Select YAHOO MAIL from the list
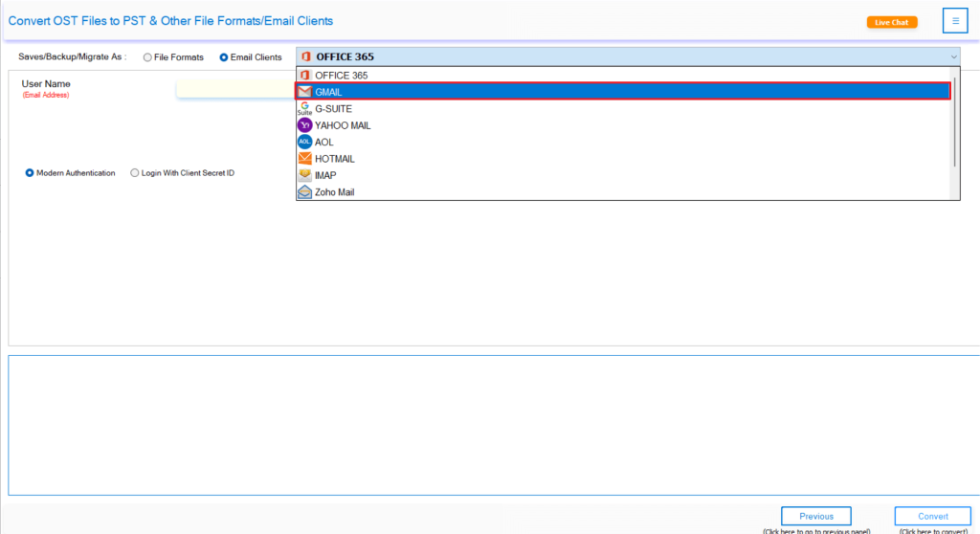 pyautogui.click(x=623, y=125)
